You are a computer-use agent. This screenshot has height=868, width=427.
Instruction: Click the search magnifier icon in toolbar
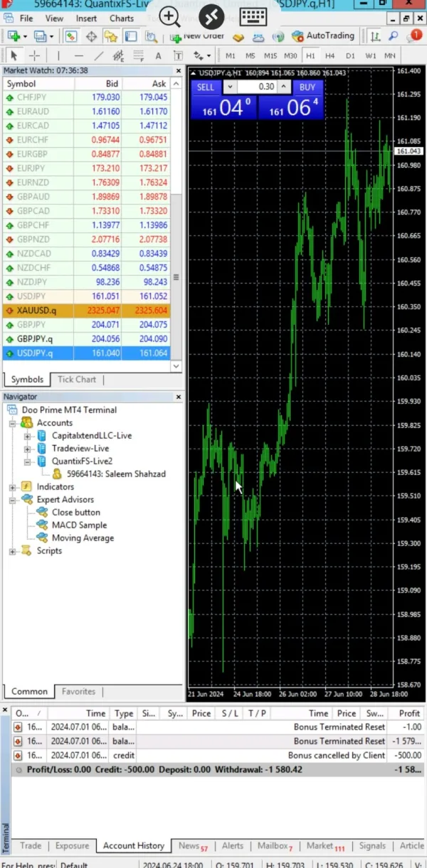click(x=394, y=36)
